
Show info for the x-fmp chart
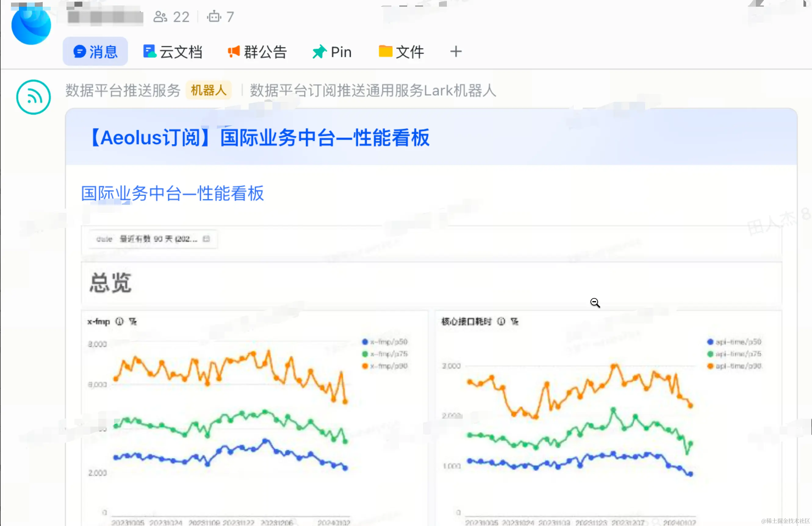[119, 322]
